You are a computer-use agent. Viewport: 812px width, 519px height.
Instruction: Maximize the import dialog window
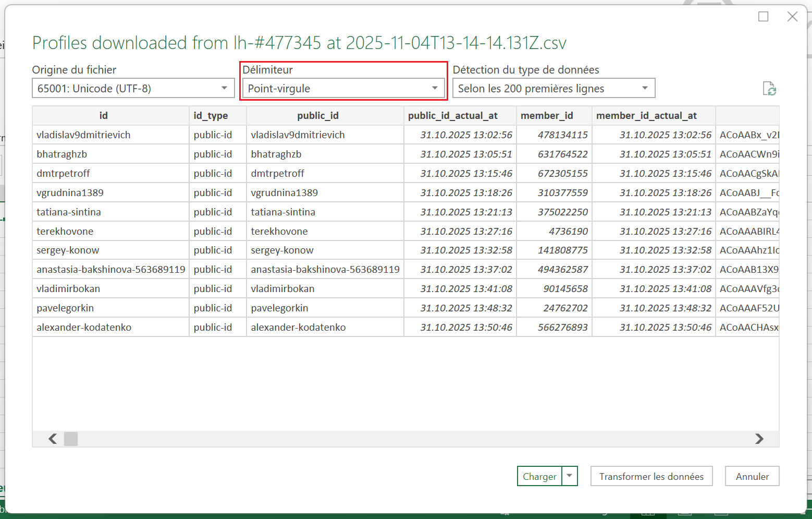pyautogui.click(x=763, y=17)
